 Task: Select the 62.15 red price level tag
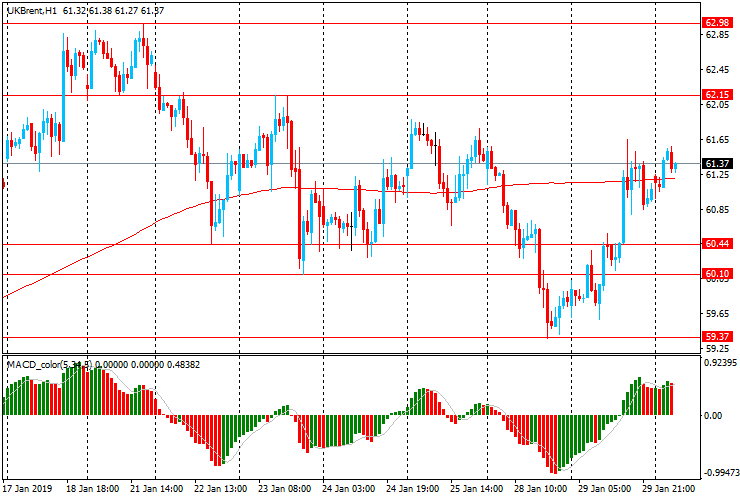point(716,94)
